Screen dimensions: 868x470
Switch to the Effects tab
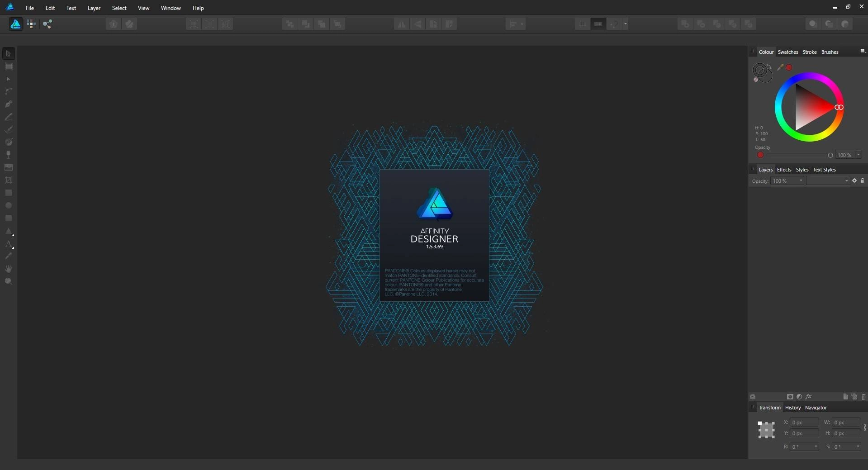(x=784, y=170)
